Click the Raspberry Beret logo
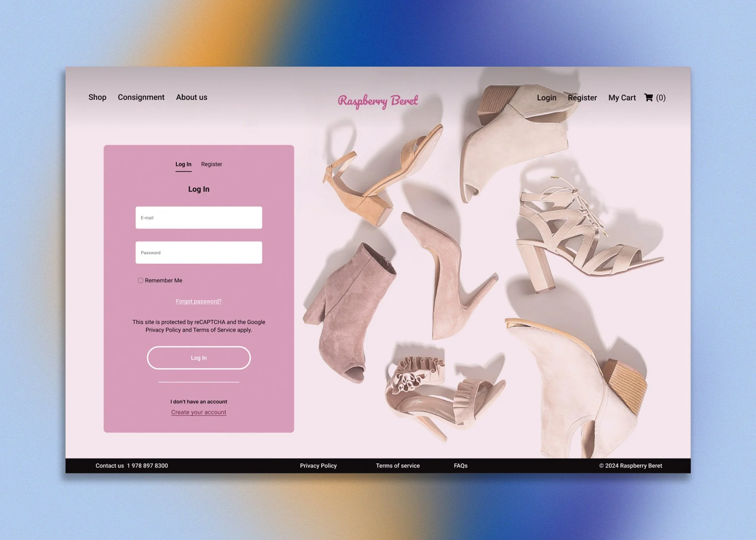 (x=377, y=101)
